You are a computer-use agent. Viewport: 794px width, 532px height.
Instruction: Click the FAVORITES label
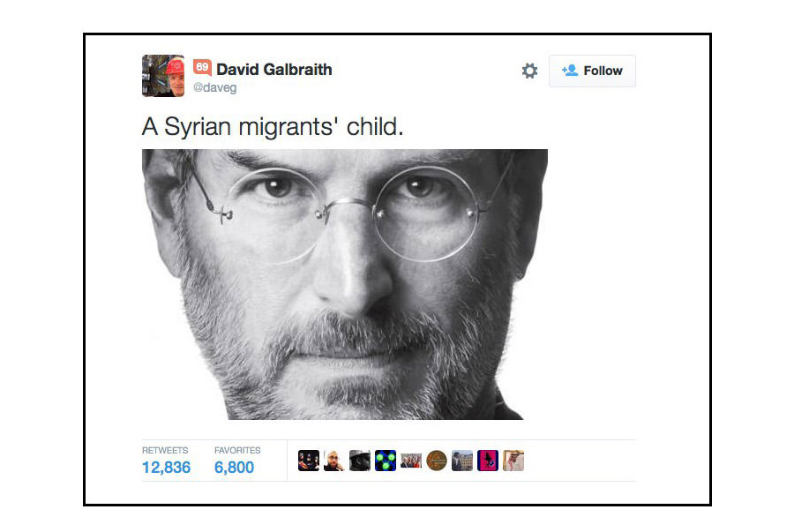(237, 450)
